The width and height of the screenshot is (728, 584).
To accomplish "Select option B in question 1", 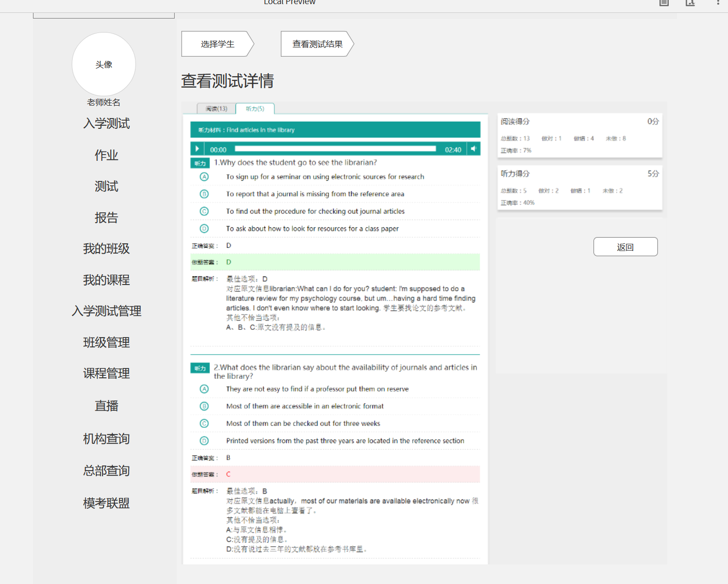I will [x=204, y=194].
